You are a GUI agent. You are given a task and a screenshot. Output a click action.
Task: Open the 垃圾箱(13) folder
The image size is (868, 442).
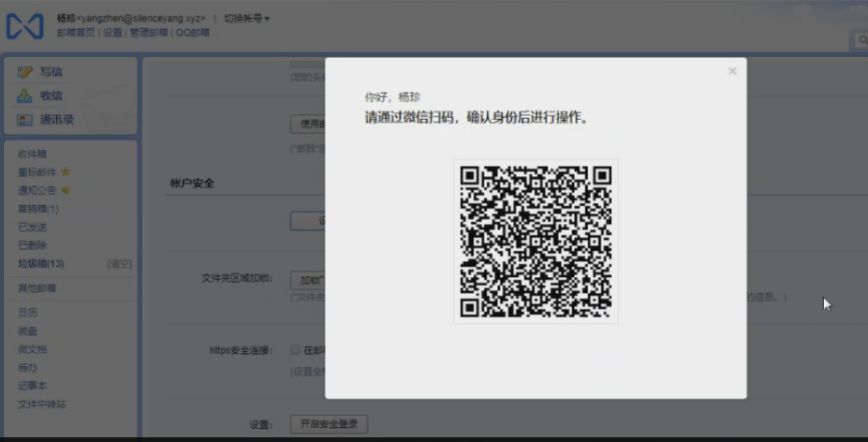40,264
